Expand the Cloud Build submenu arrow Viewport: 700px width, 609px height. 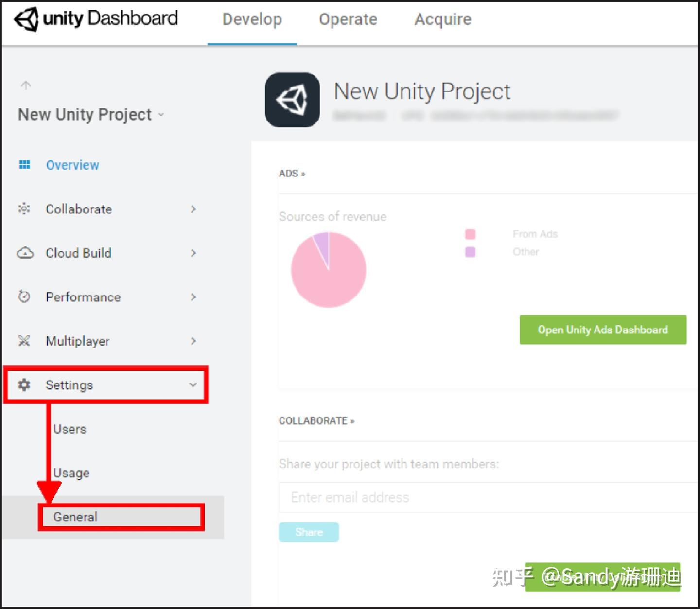(193, 253)
